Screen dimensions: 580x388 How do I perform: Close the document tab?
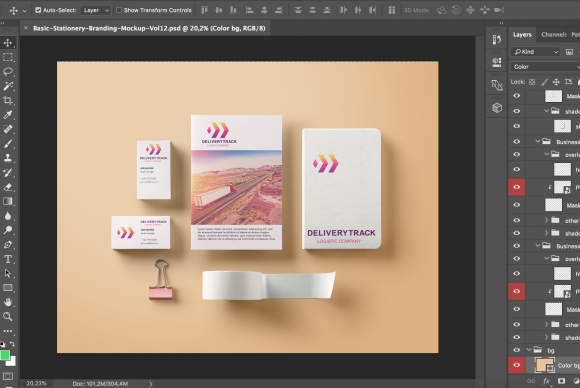coord(26,28)
